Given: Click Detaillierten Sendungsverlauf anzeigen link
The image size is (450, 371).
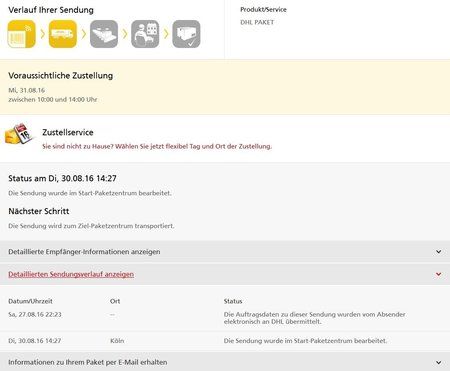Looking at the screenshot, I should tap(71, 274).
